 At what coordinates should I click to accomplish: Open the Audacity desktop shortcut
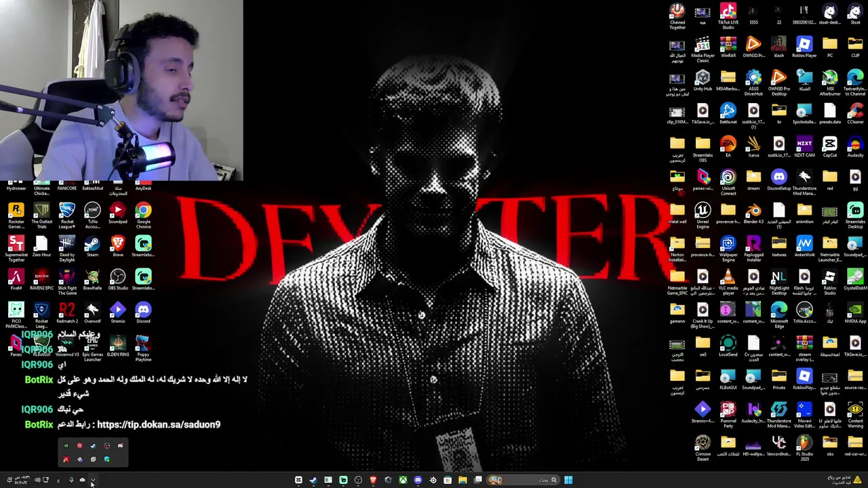(x=855, y=148)
